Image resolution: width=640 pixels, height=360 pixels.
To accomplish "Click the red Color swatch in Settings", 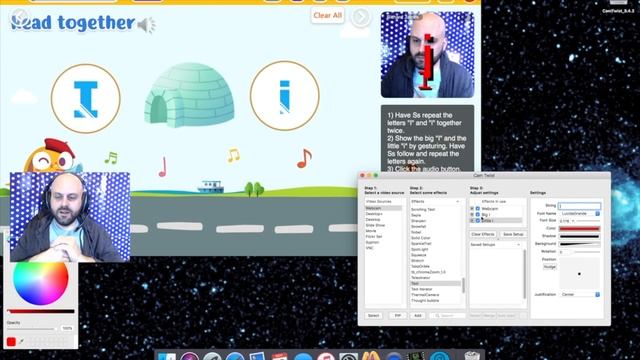I will tap(580, 229).
